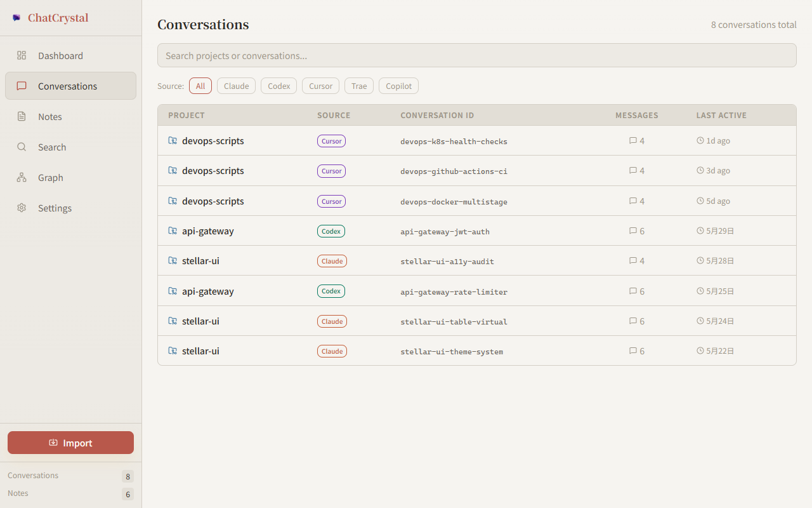812x508 pixels.
Task: Click clock icon in stellar-ui-theme-system row
Action: 700,351
